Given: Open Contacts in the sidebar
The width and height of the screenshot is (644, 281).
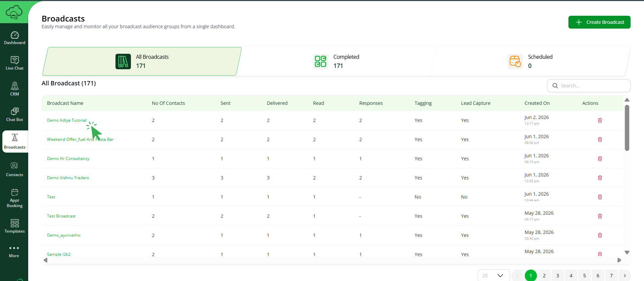Looking at the screenshot, I should click(x=14, y=169).
